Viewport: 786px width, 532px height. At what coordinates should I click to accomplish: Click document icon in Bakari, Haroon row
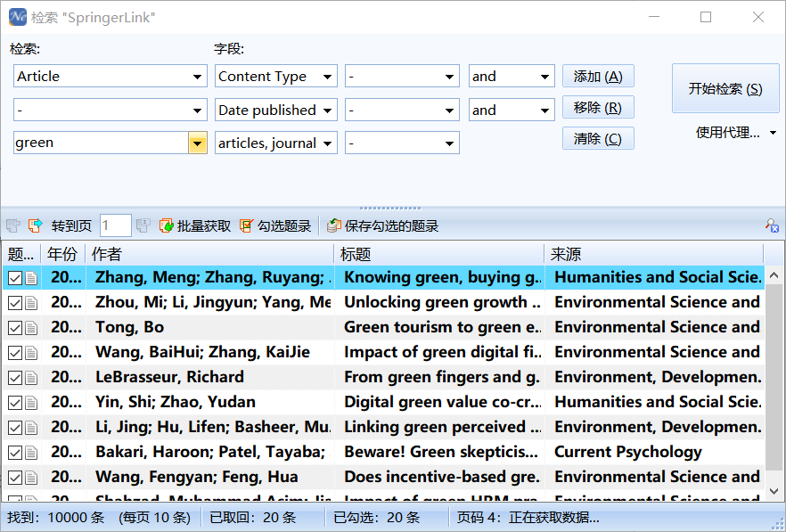point(31,453)
